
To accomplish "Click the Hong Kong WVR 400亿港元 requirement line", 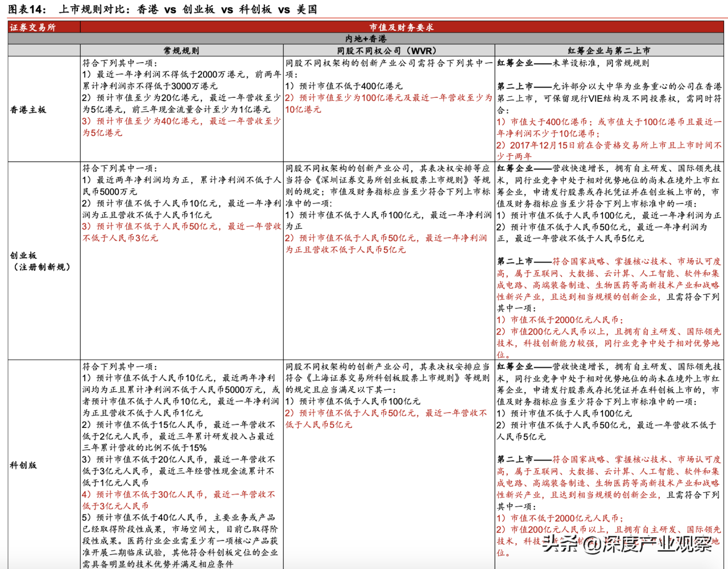I will click(x=344, y=86).
